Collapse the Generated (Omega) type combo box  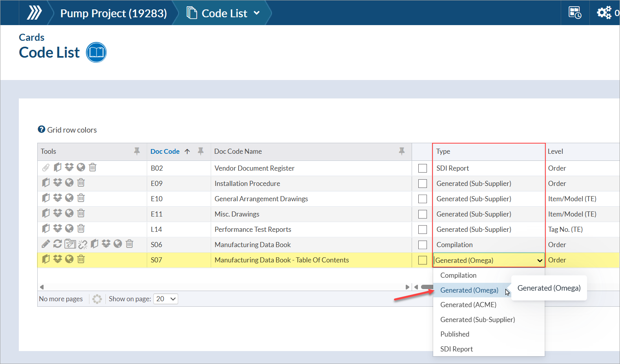[x=540, y=260]
